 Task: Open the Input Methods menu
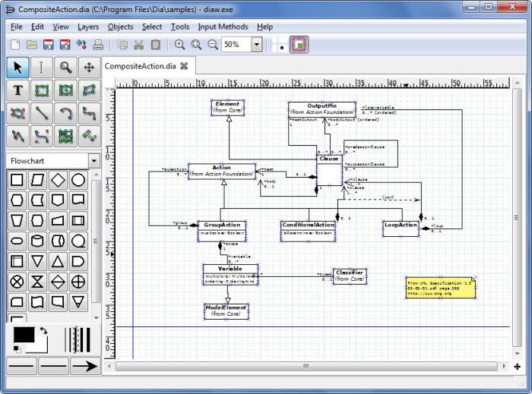[x=223, y=27]
